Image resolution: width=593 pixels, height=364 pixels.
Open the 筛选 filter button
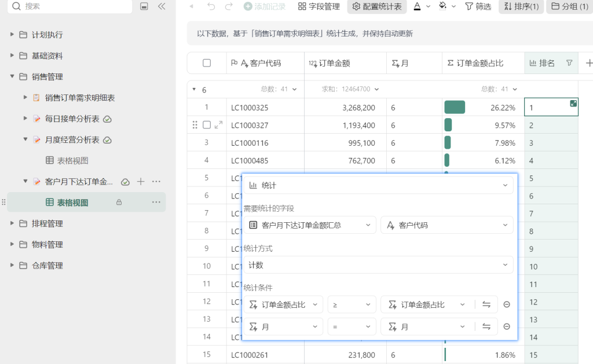pos(478,6)
